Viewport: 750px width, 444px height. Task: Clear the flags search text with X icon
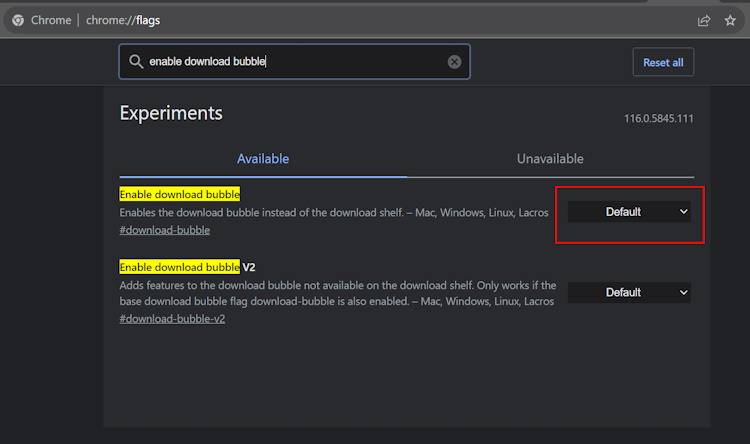tap(454, 61)
